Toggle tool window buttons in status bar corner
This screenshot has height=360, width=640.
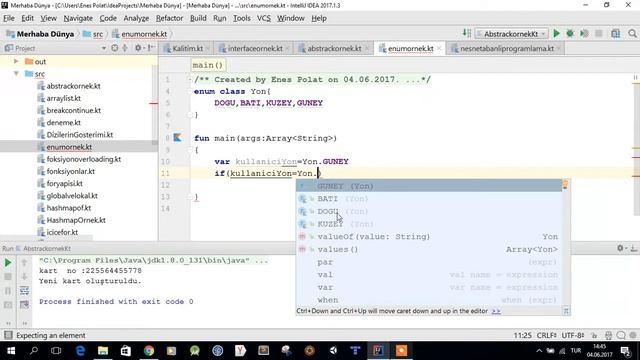[8, 335]
